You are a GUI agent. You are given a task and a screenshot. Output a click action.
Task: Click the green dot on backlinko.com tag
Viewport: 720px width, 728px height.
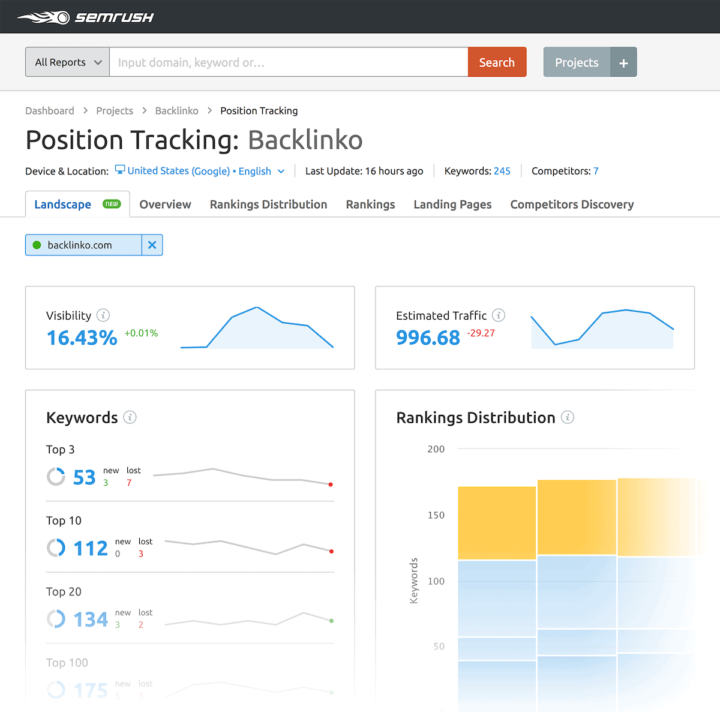click(37, 245)
